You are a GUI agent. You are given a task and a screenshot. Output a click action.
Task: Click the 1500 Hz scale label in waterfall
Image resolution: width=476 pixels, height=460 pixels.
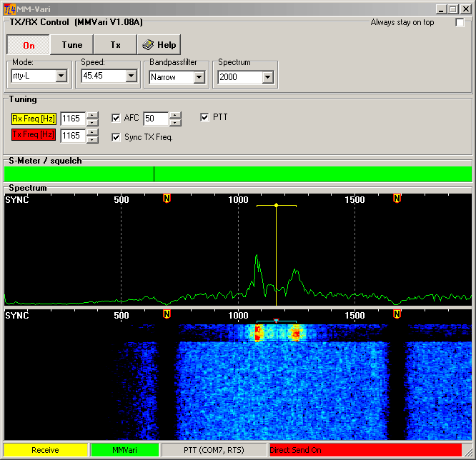coord(354,315)
